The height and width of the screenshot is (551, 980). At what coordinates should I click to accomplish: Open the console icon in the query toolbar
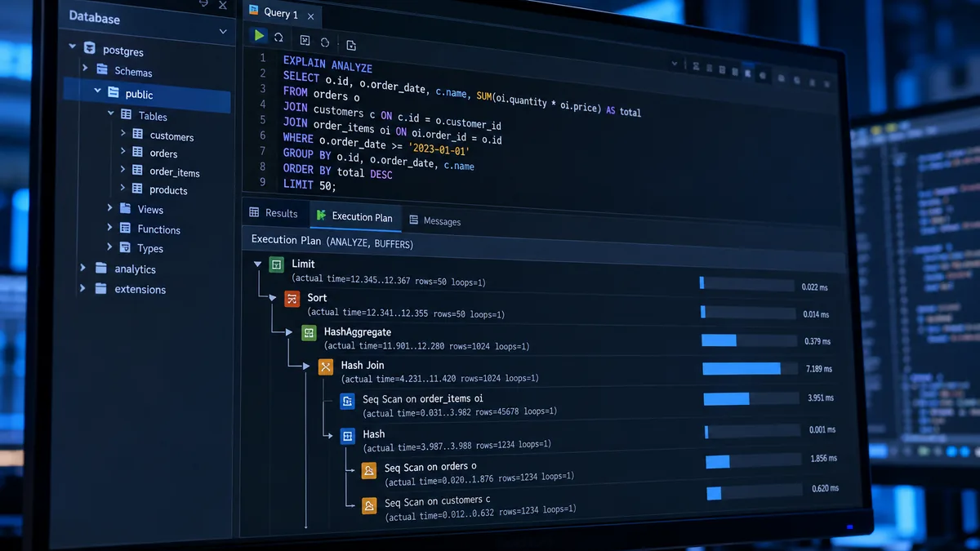[305, 40]
